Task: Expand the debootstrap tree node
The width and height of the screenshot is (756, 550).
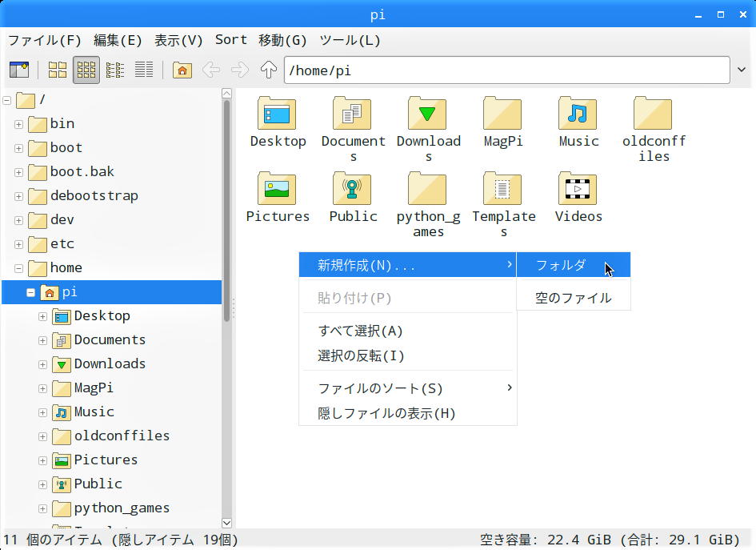Action: pos(19,196)
